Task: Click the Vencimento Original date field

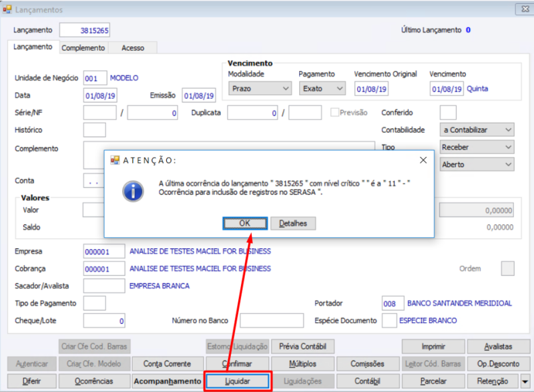Action: coord(371,89)
